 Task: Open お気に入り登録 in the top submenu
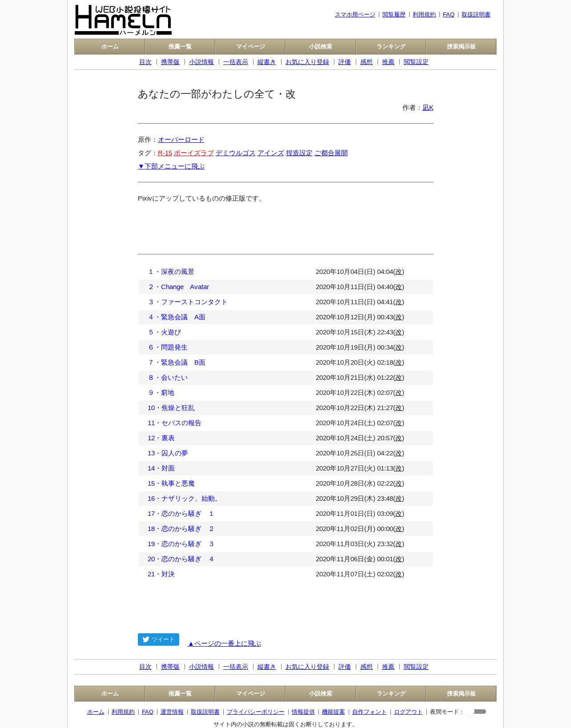(307, 62)
